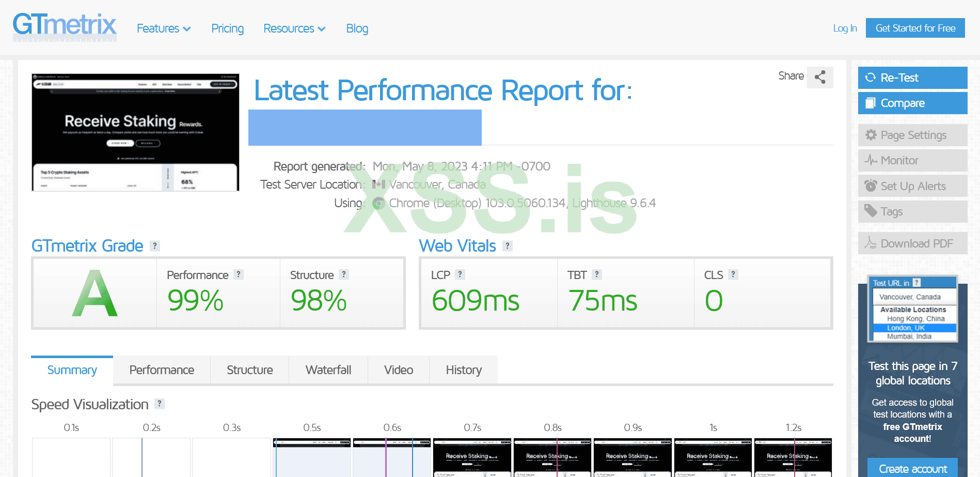Select the Video tab
The height and width of the screenshot is (477, 980).
[x=398, y=370]
